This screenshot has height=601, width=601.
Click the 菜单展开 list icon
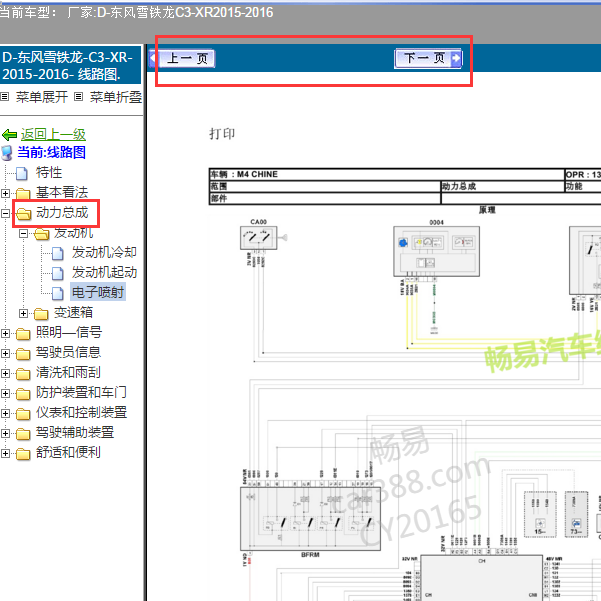pos(4,97)
